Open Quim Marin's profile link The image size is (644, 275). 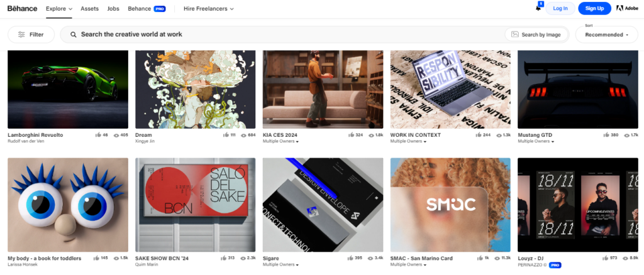[x=146, y=265]
